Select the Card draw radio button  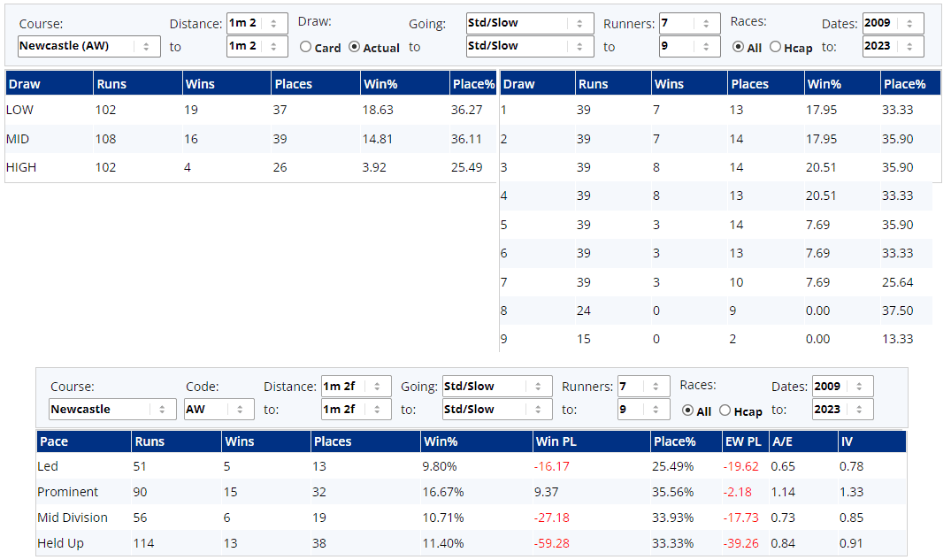(x=306, y=48)
